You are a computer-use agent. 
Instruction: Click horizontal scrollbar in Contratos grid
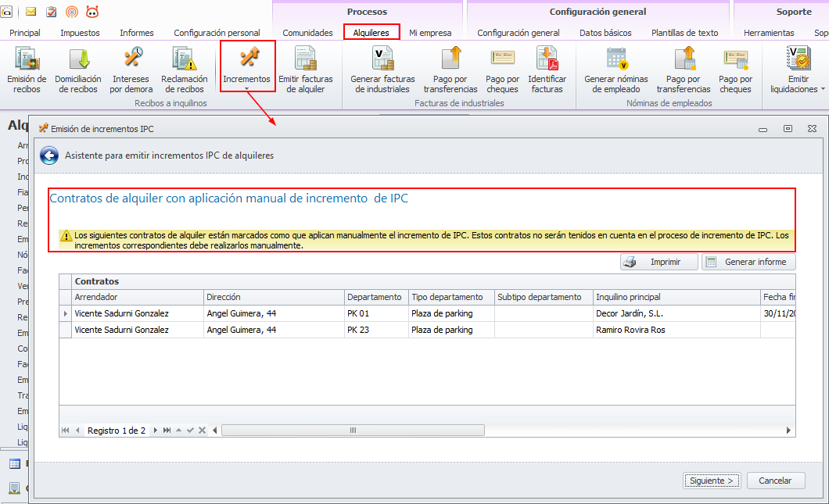click(x=353, y=430)
